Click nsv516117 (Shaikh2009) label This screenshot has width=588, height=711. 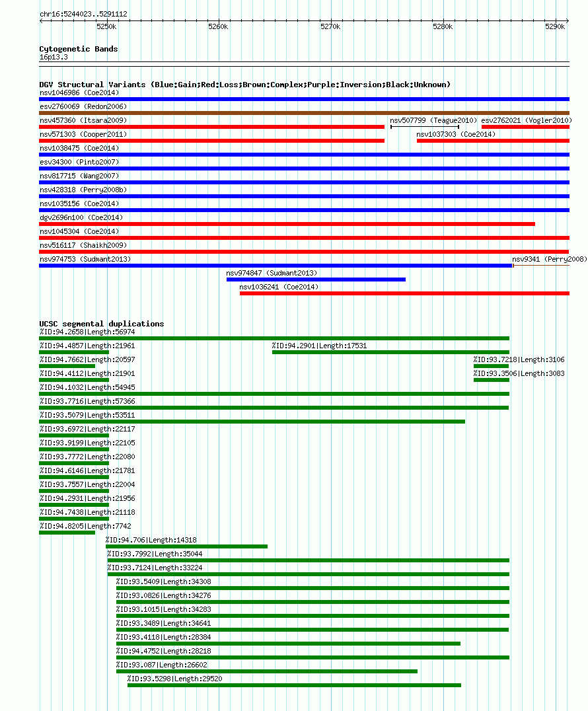tap(83, 245)
